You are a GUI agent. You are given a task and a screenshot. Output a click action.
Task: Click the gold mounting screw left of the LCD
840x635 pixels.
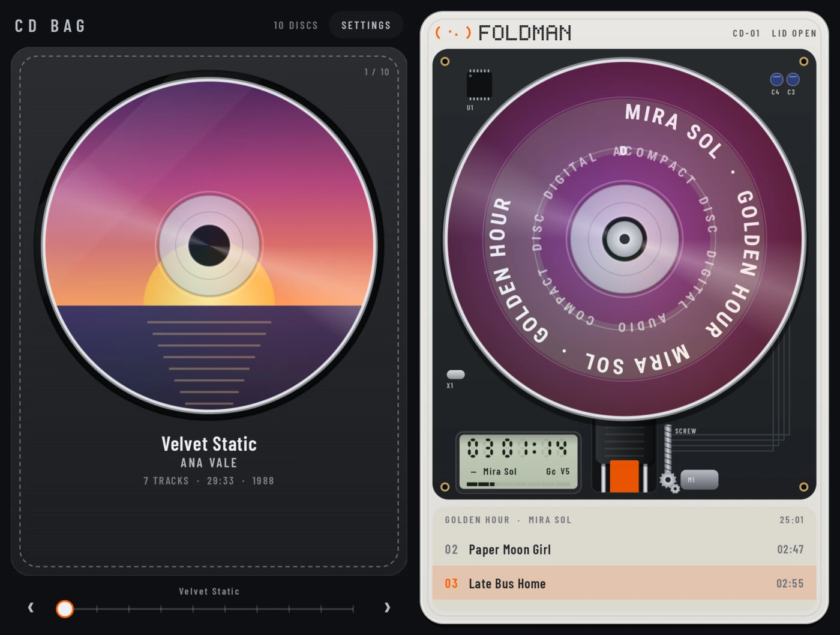(x=445, y=487)
